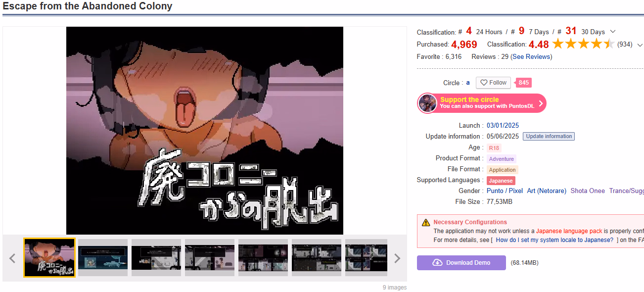
Task: Select the fourth thumbnail in the preview strip
Action: [210, 257]
